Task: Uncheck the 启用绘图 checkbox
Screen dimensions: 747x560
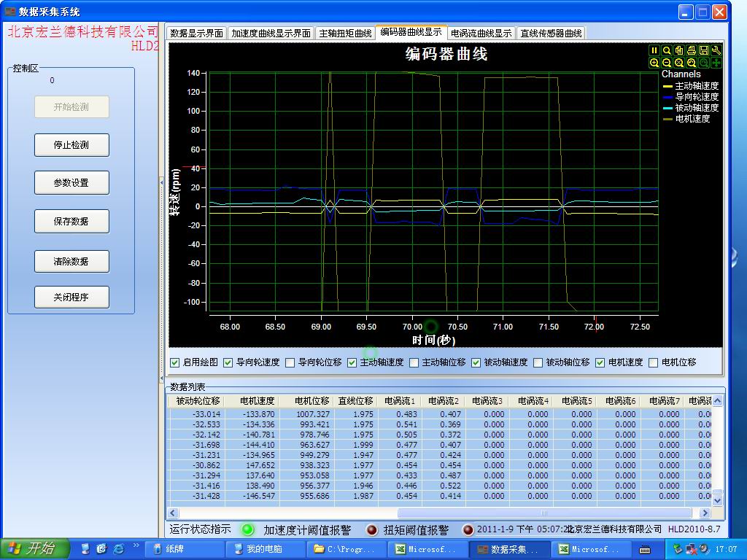Action: point(174,362)
